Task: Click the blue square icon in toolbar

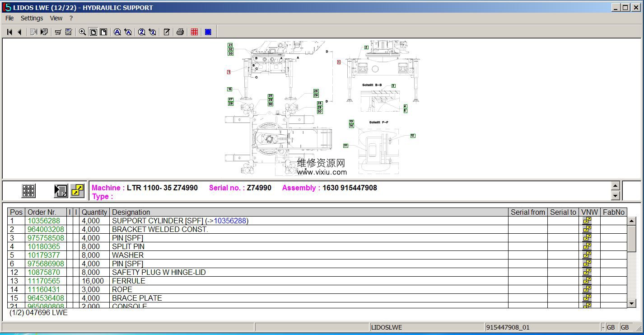Action: click(208, 32)
